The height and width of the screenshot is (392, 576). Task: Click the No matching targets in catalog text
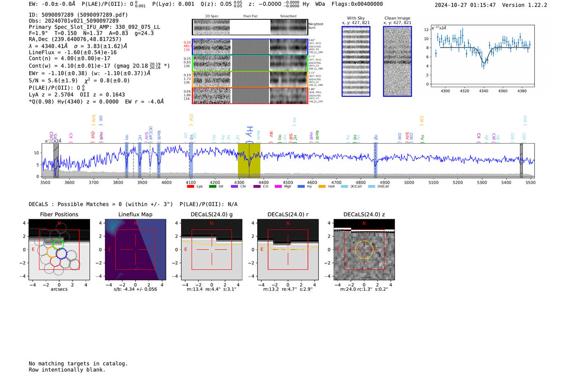click(78, 364)
